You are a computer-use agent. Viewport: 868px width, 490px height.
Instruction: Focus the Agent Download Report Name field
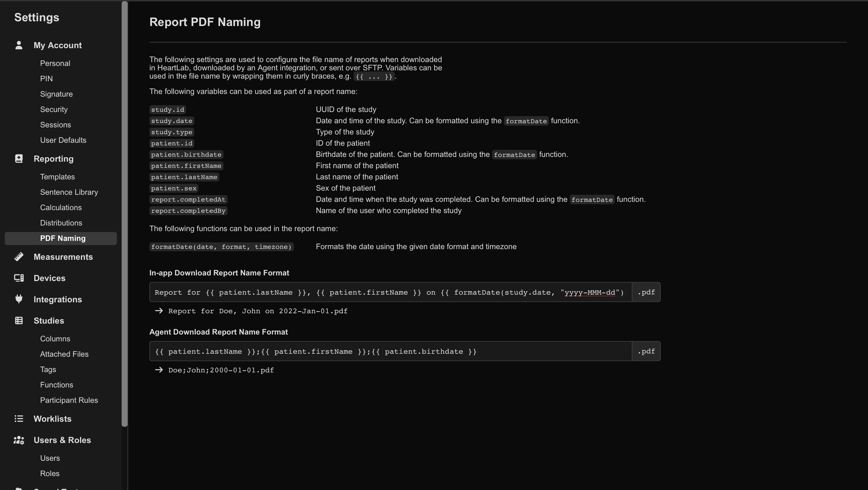click(x=391, y=351)
